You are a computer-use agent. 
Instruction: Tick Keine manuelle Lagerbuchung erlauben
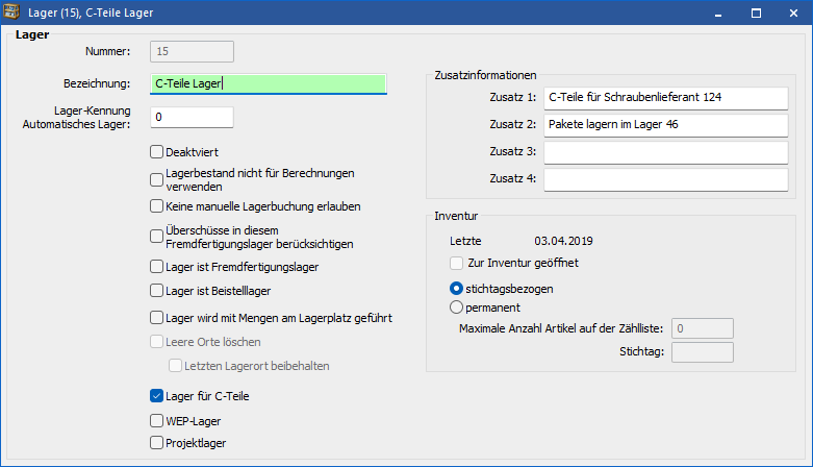click(x=156, y=206)
